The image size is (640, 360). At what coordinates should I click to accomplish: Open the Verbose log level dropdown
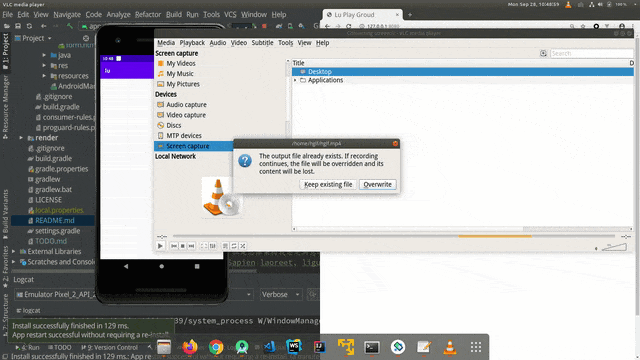coord(281,294)
